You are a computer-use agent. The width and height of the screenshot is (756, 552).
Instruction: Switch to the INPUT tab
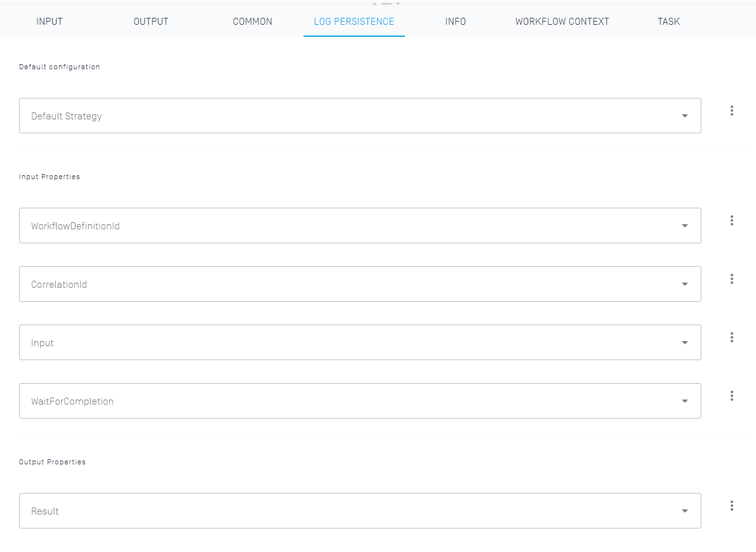point(50,21)
